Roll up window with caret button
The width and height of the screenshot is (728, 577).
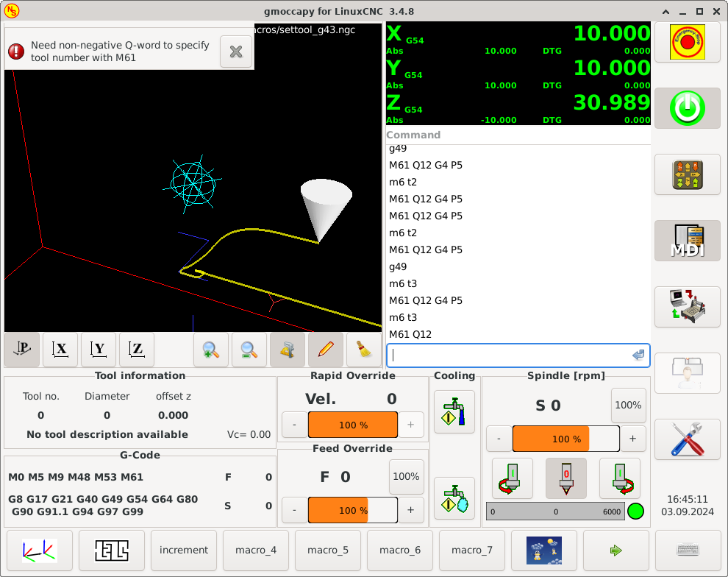pos(665,12)
